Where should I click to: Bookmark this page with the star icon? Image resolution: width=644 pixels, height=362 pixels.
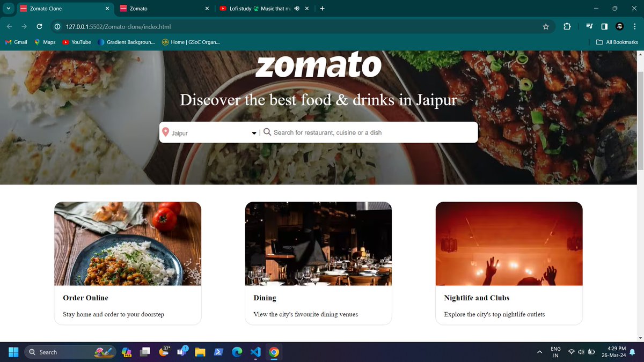tap(546, 26)
